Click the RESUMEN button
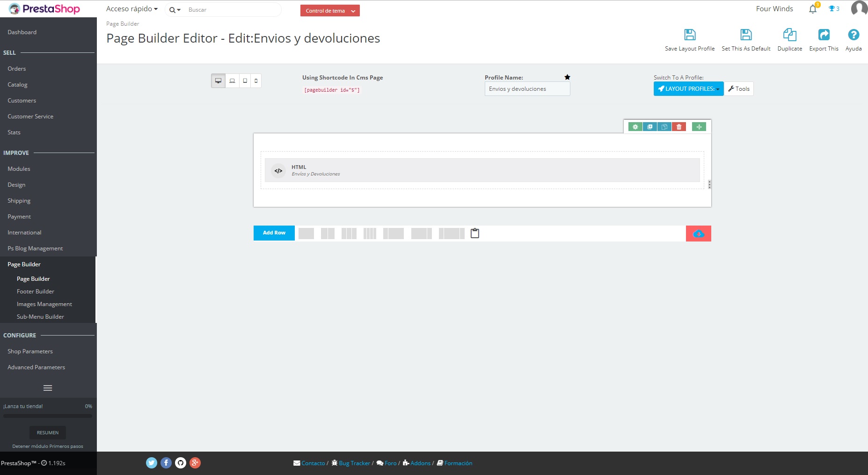Viewport: 868px width, 475px height. click(x=48, y=432)
